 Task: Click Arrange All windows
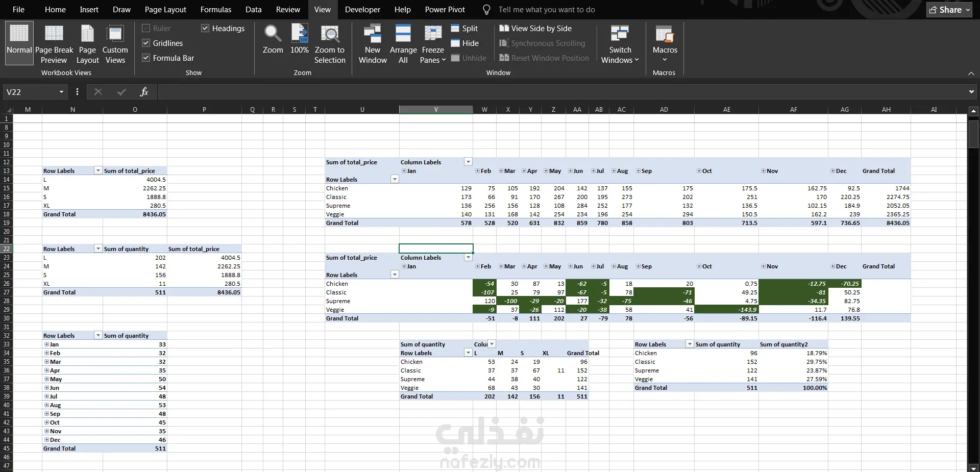[403, 44]
